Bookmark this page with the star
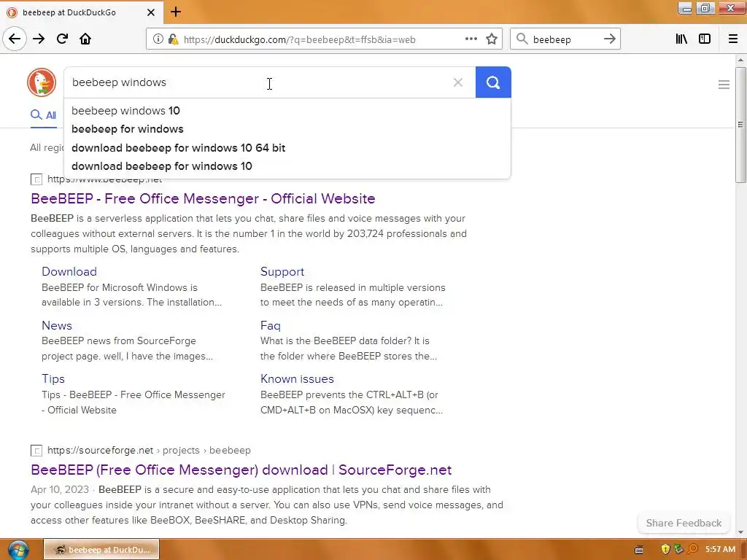The width and height of the screenshot is (747, 560). pos(492,39)
